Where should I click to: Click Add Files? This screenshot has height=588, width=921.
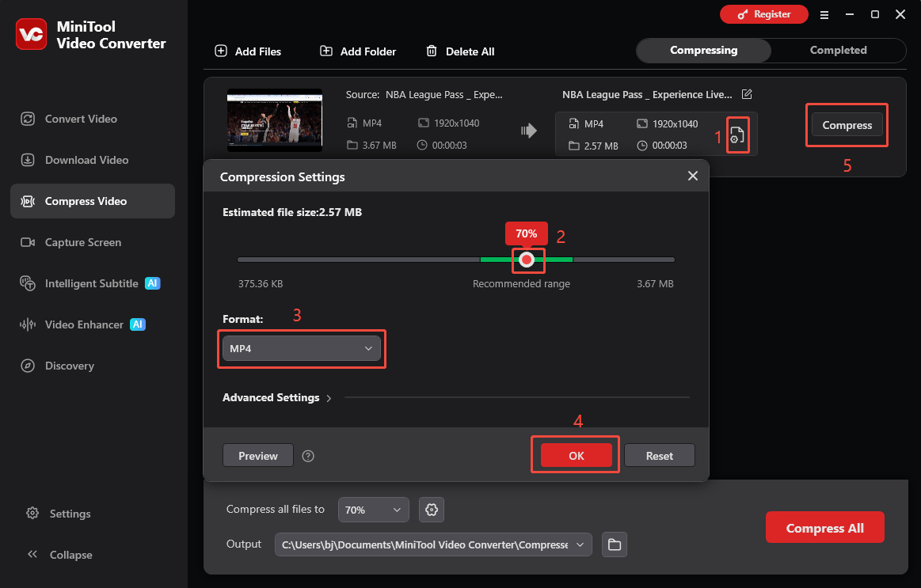[x=248, y=51]
